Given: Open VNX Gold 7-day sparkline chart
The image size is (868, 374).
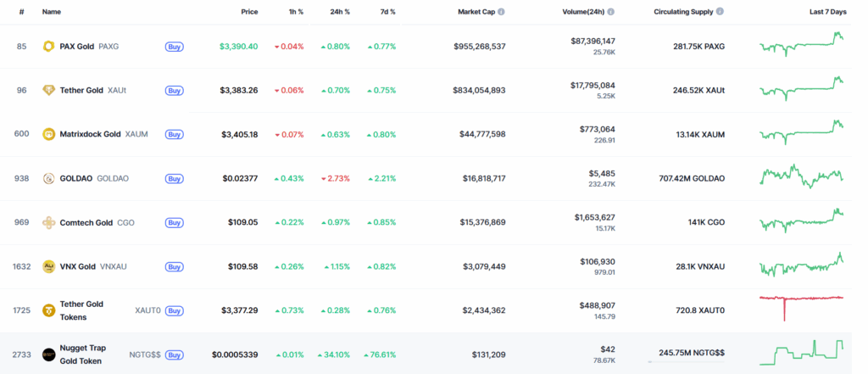Looking at the screenshot, I should [x=802, y=265].
